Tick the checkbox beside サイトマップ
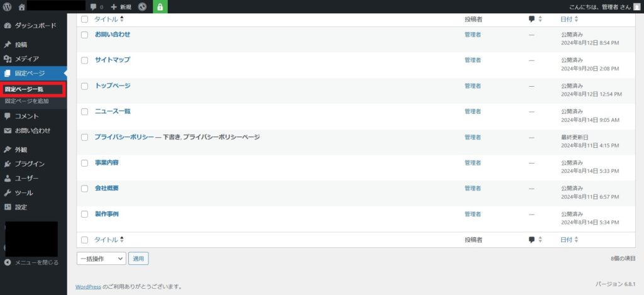 pos(85,60)
